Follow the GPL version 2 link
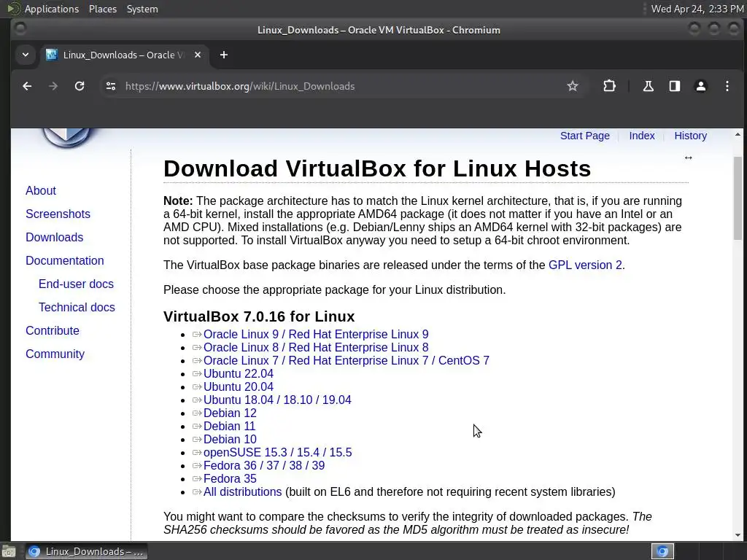This screenshot has width=747, height=560. (585, 265)
